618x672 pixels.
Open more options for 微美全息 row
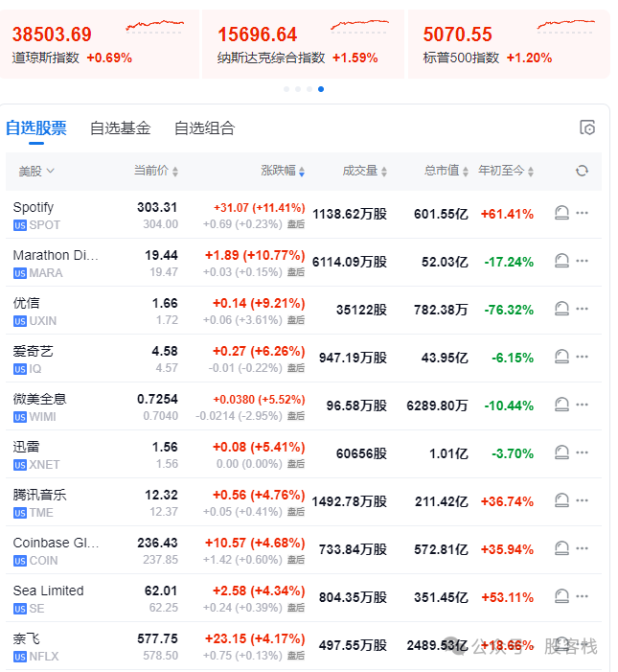[582, 405]
